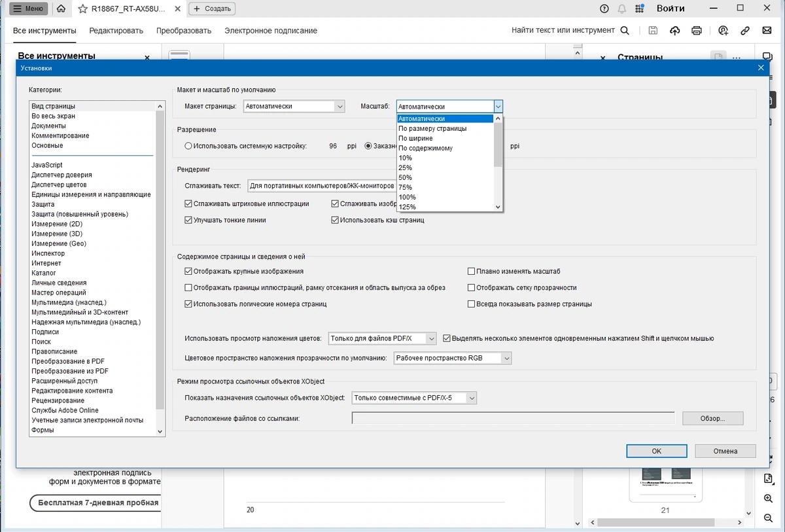Open the Help question mark icon
Viewport: 785px width, 532px height.
[x=604, y=9]
